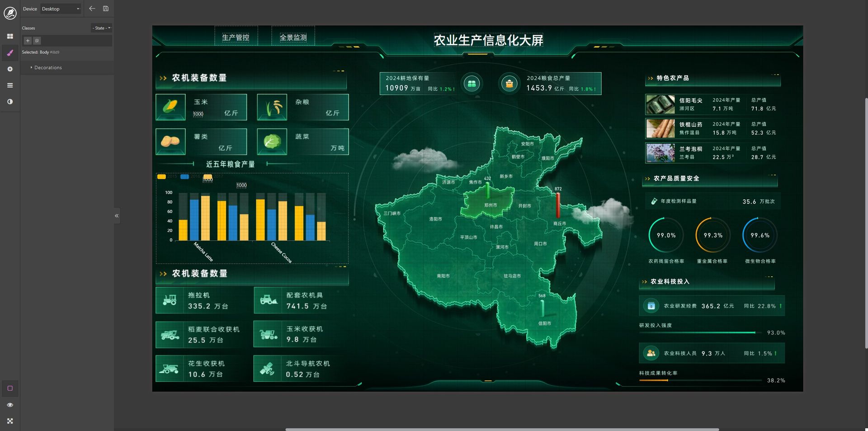Collapse the side panel with double-arrow handle
The width and height of the screenshot is (868, 431).
(x=117, y=216)
